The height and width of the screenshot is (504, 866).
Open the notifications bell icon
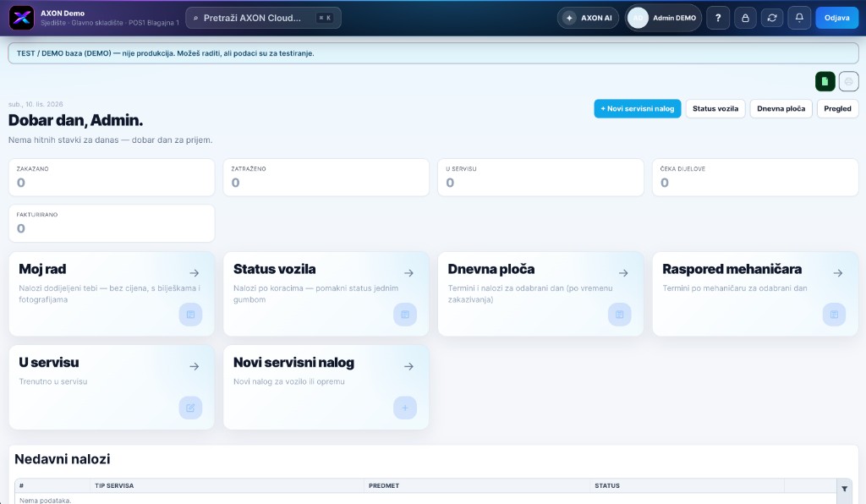click(799, 18)
